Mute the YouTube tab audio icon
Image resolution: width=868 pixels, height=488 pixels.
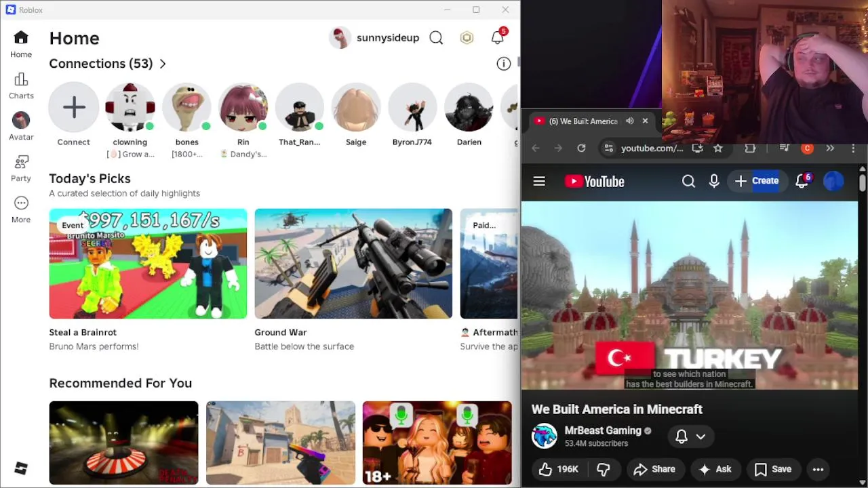coord(629,121)
